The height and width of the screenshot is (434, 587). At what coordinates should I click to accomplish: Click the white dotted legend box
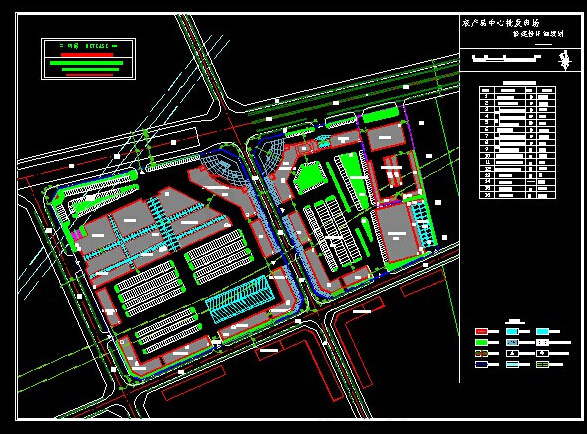click(542, 342)
